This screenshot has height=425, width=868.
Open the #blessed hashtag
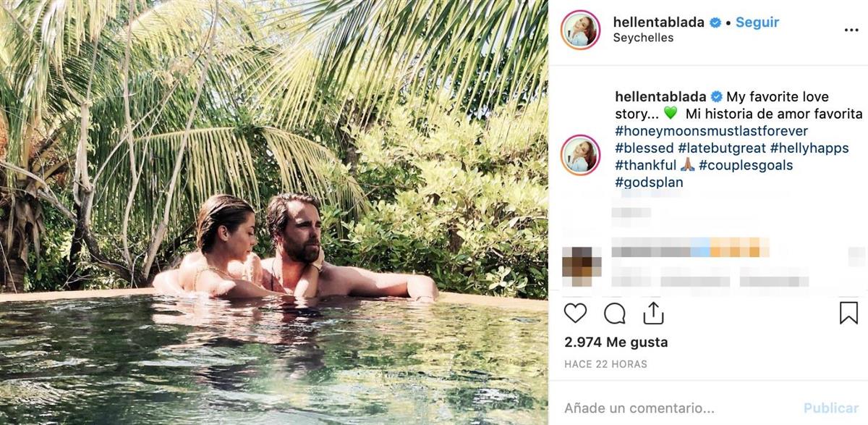[644, 148]
